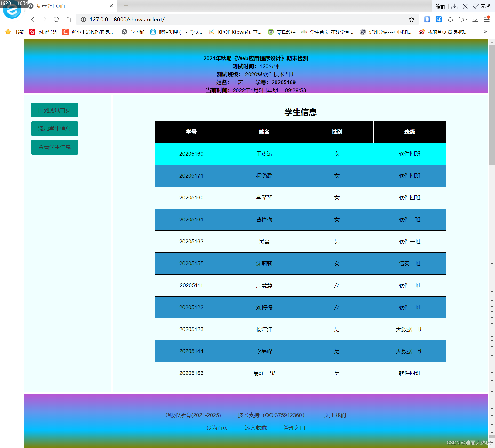The image size is (495, 448).
Task: Click ©版权所有(2021-2025) footer text
Action: coord(193,415)
